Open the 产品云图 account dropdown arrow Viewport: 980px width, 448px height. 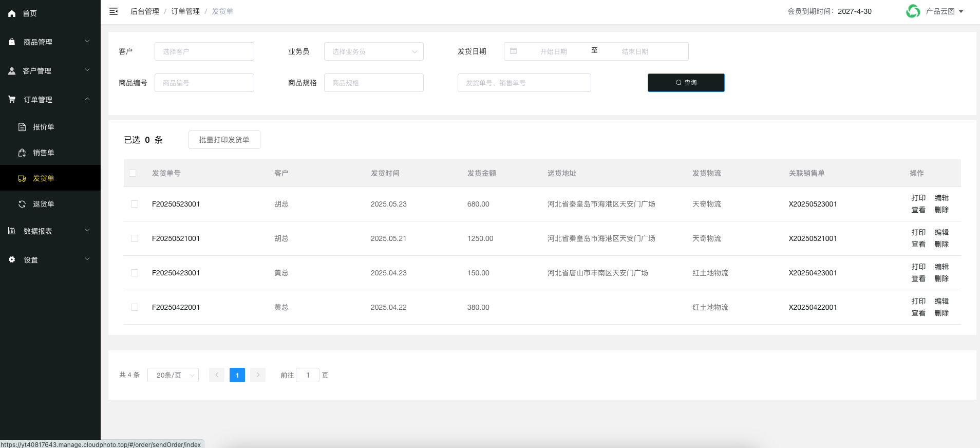(x=961, y=11)
